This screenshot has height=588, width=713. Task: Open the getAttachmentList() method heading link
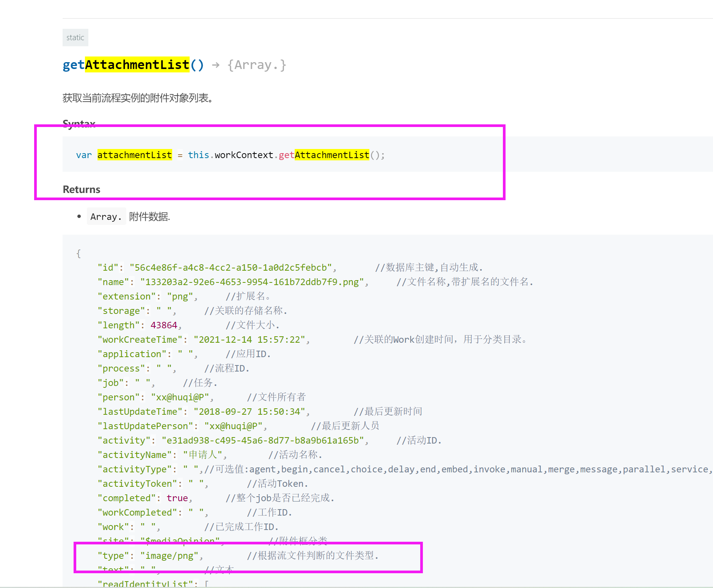click(133, 65)
